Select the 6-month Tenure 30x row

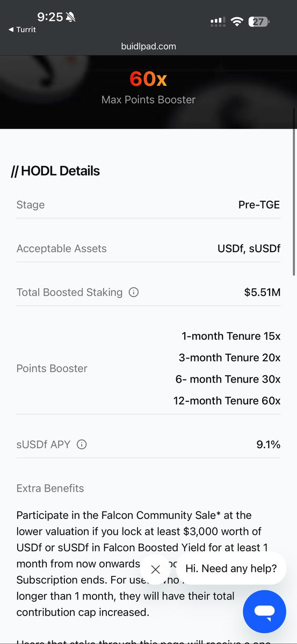tap(228, 379)
